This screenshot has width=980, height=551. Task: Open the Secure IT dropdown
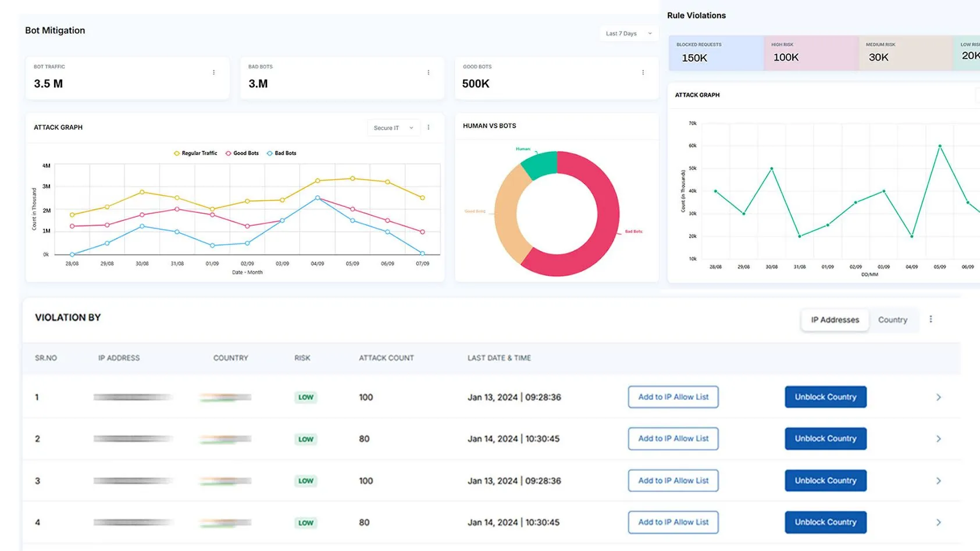tap(393, 128)
